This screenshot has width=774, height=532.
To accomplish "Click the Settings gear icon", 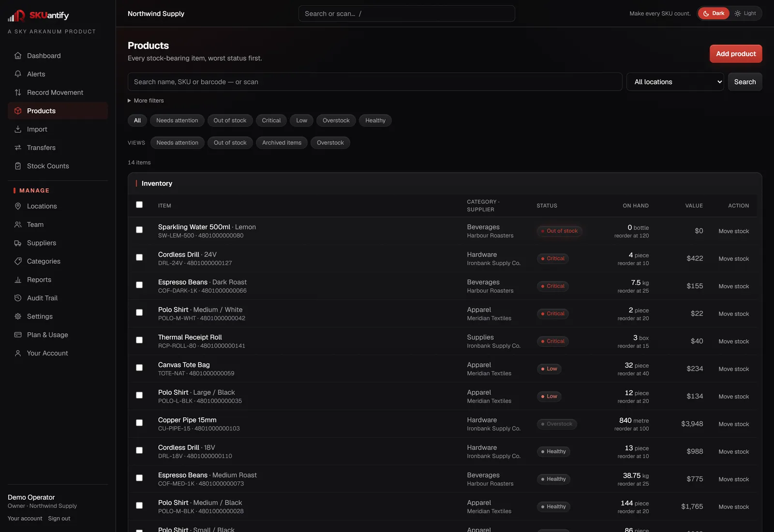I will (x=18, y=316).
